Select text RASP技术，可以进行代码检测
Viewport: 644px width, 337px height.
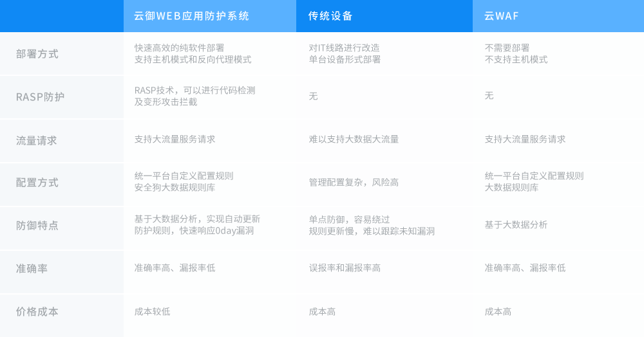194,90
